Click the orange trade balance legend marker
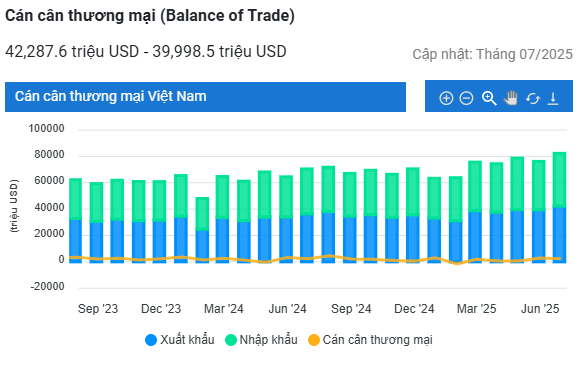Image resolution: width=584 pixels, height=367 pixels. click(x=314, y=340)
